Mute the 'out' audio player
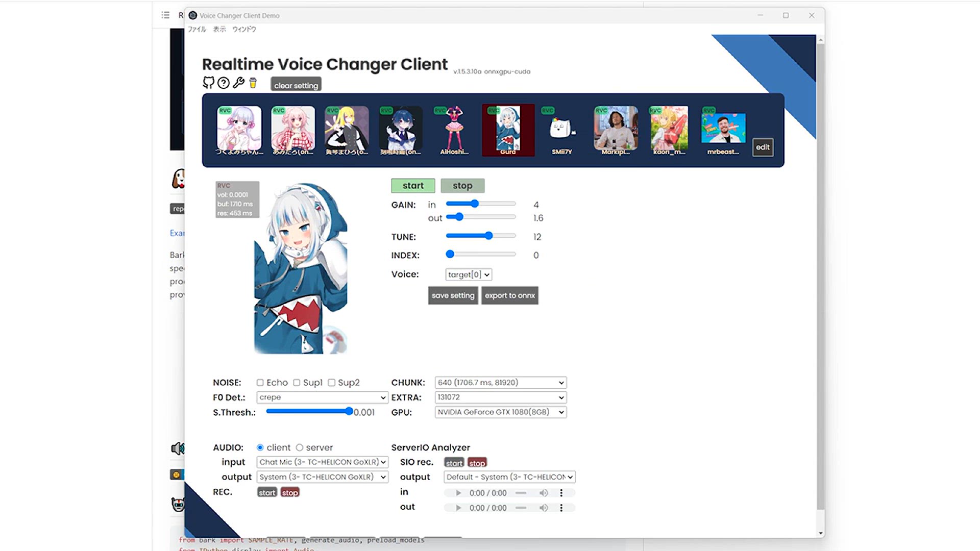Image resolution: width=980 pixels, height=551 pixels. tap(544, 508)
